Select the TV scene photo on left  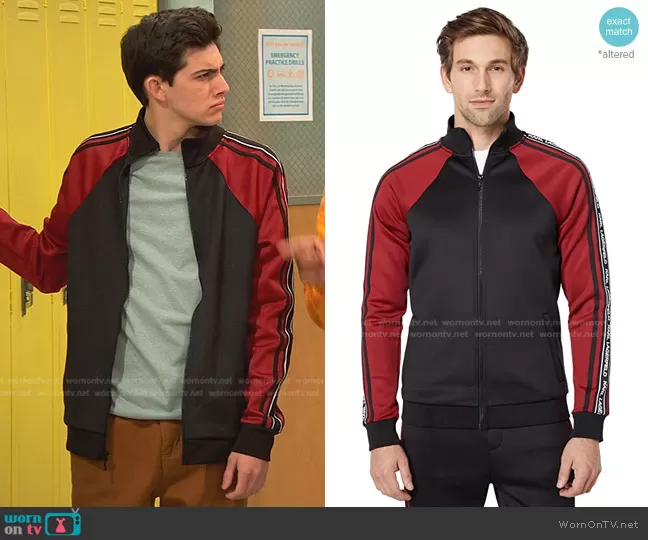click(x=162, y=252)
